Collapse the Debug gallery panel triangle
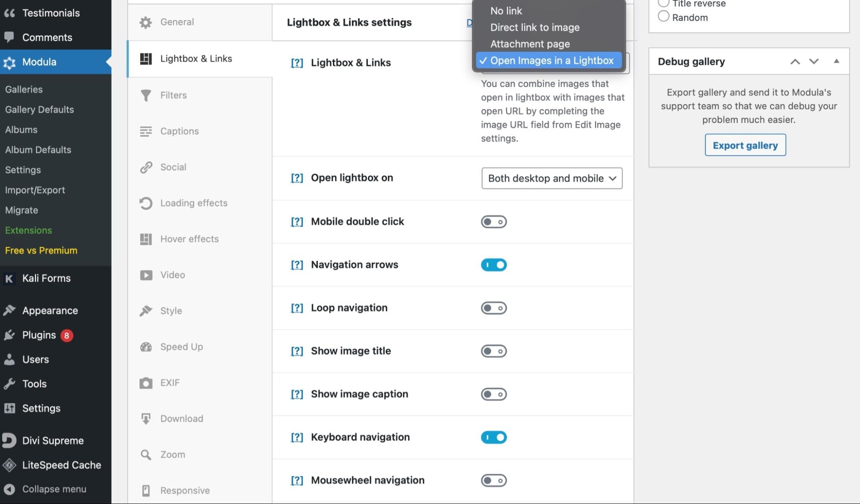Viewport: 860px width, 504px height. coord(836,61)
